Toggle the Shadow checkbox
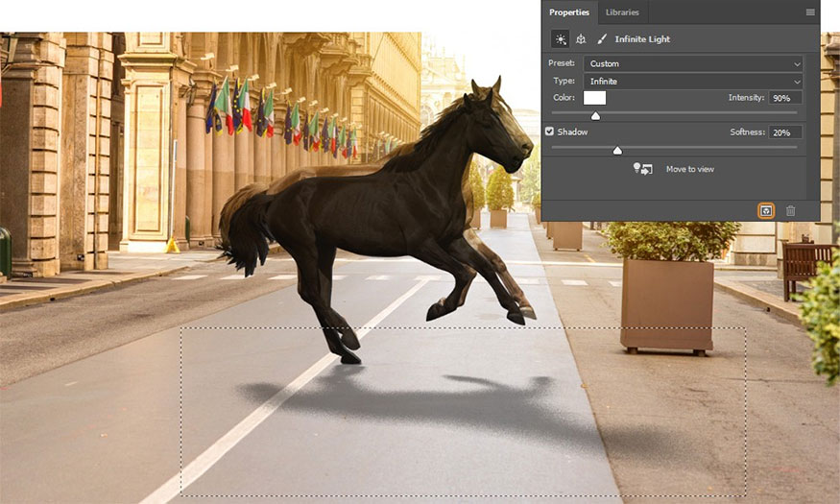 tap(550, 132)
